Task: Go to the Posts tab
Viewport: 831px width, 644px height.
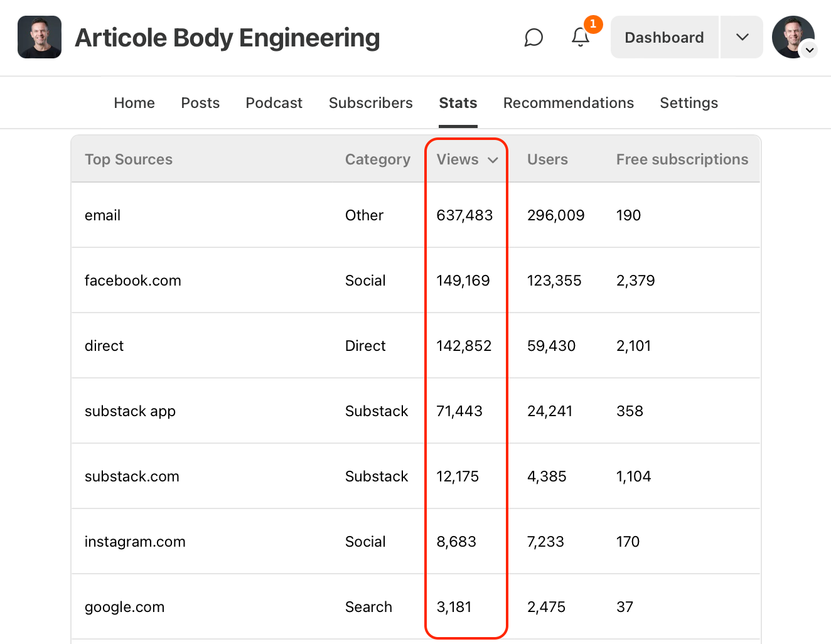Action: coord(200,103)
